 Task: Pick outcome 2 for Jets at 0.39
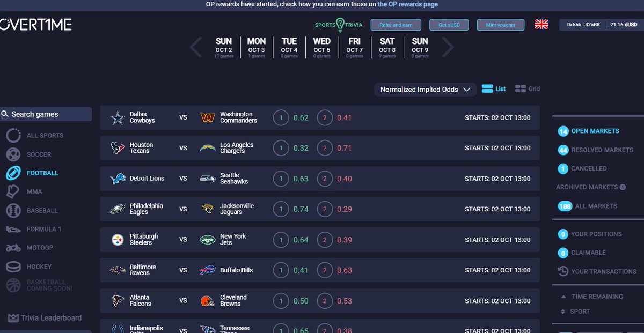324,240
